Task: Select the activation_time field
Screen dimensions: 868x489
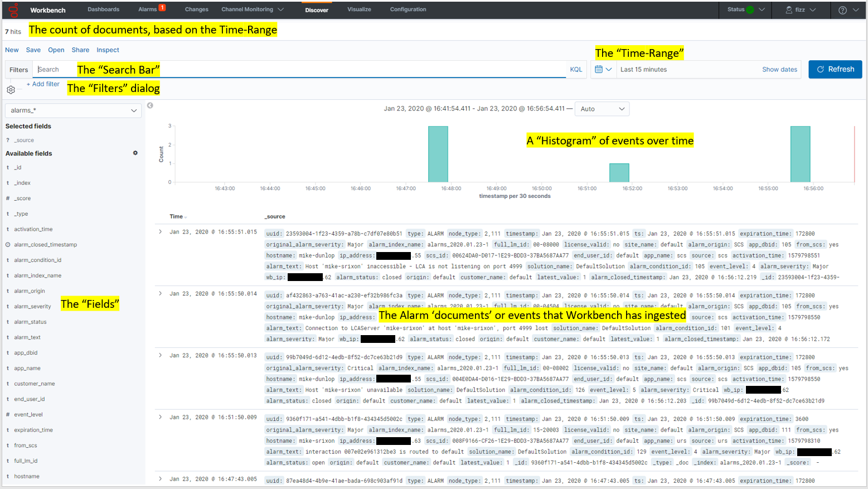Action: tap(33, 229)
